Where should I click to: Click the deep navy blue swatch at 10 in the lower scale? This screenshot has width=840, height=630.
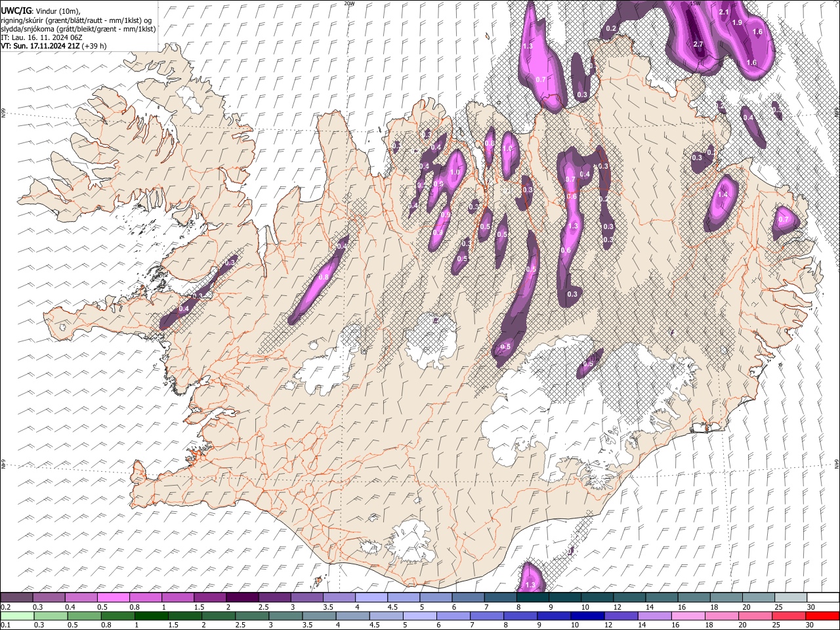[588, 616]
